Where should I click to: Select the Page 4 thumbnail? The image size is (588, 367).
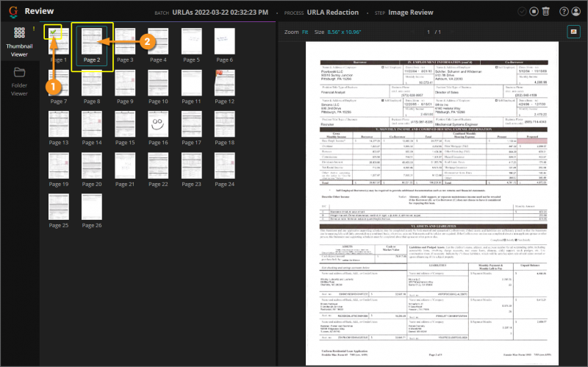pos(158,41)
